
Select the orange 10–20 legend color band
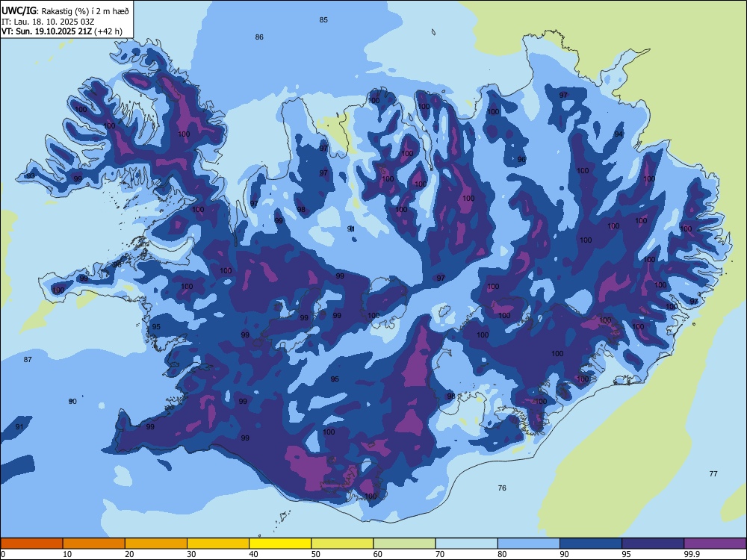click(x=94, y=544)
